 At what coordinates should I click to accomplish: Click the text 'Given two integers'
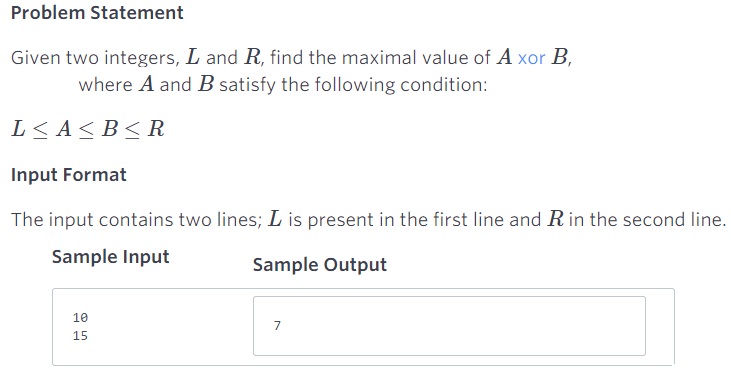[x=94, y=58]
